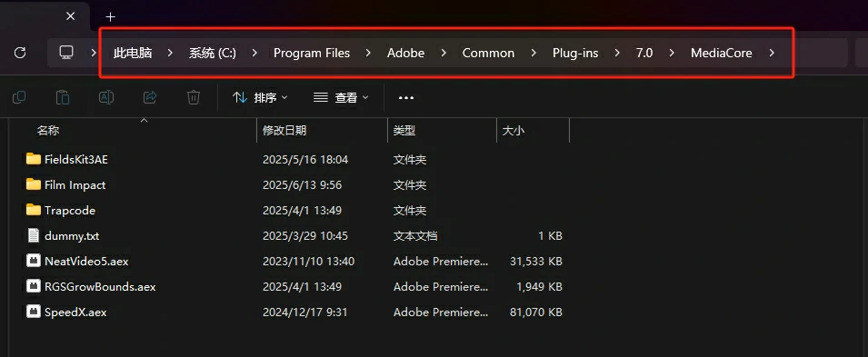Go to 此电脑 in the breadcrumb

point(133,53)
